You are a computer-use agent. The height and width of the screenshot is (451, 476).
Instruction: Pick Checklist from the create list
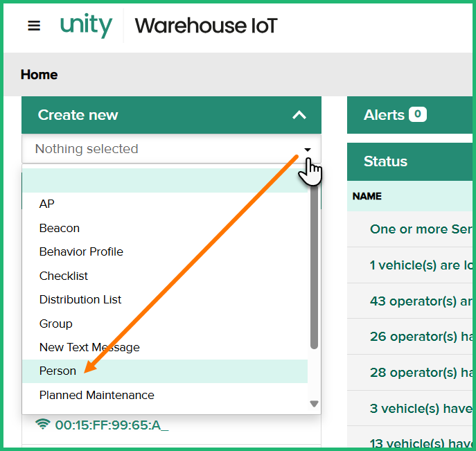coord(64,276)
